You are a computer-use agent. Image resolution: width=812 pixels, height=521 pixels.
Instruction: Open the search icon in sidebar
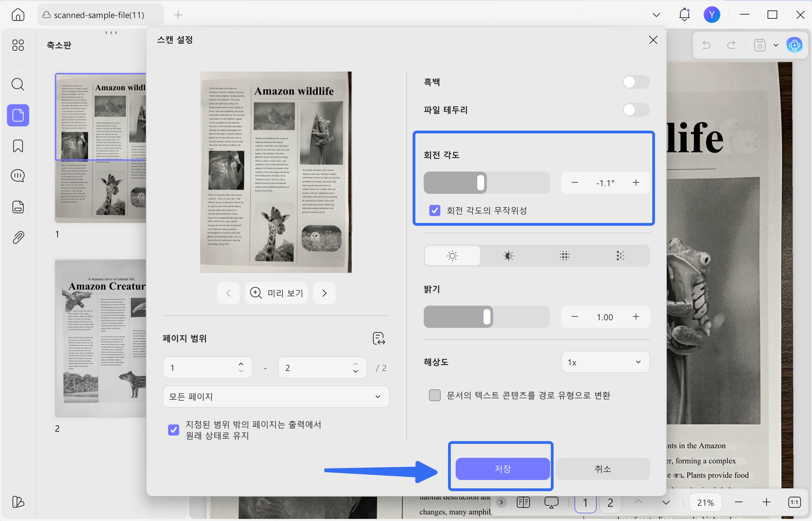tap(18, 84)
